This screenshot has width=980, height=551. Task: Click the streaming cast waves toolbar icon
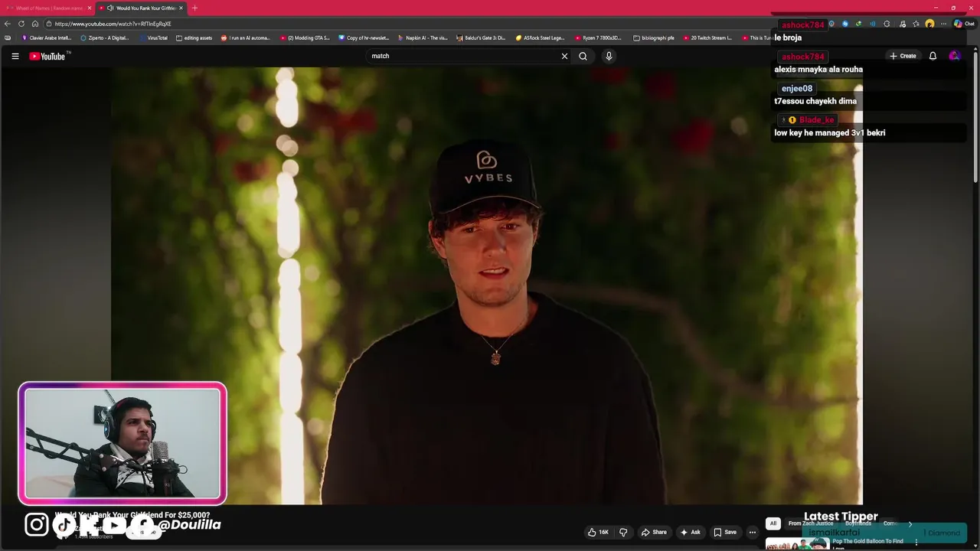point(872,24)
